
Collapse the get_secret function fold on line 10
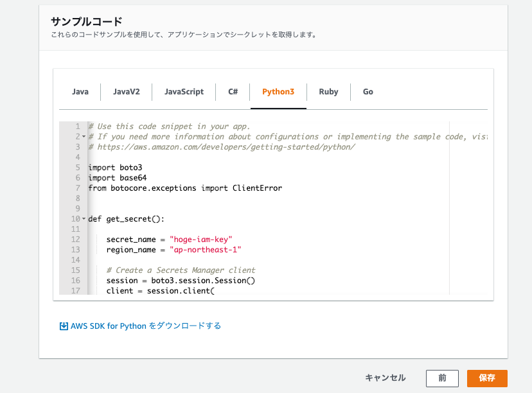tap(83, 218)
